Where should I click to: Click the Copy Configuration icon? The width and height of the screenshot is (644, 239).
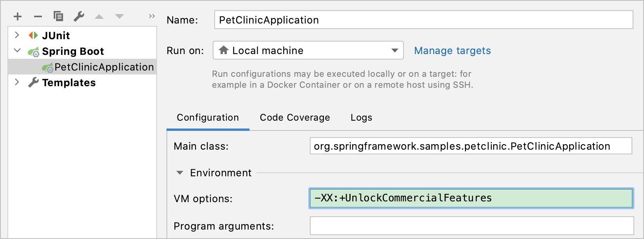(58, 16)
